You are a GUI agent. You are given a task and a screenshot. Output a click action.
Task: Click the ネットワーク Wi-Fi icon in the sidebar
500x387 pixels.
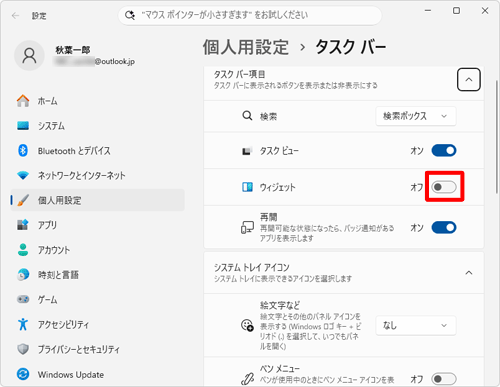tap(23, 175)
